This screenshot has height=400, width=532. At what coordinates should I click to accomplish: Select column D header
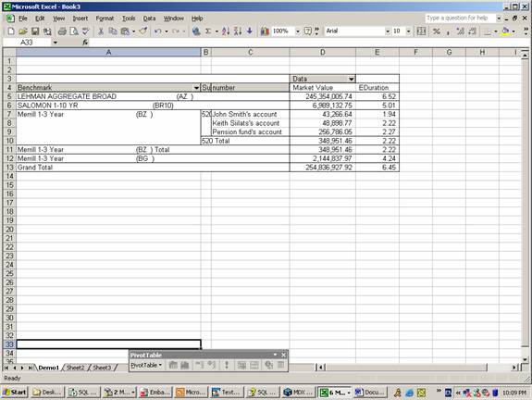(322, 52)
